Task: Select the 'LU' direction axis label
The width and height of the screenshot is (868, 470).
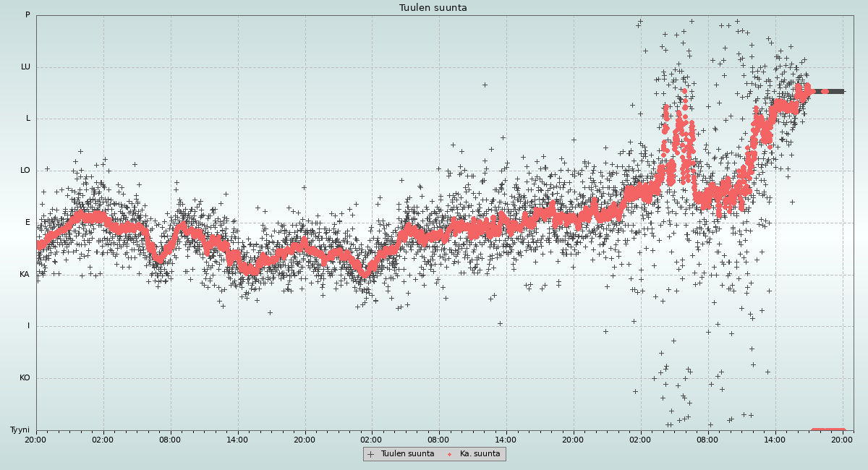Action: (x=25, y=67)
